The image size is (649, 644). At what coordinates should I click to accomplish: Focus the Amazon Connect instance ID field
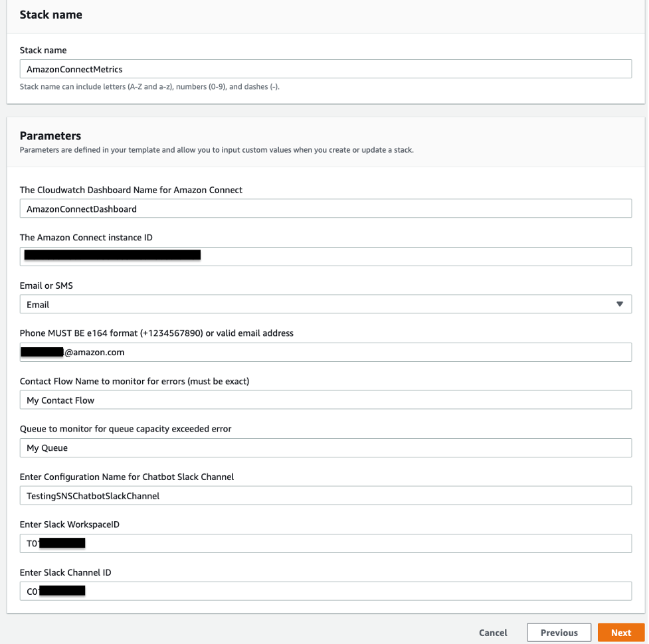click(x=325, y=256)
